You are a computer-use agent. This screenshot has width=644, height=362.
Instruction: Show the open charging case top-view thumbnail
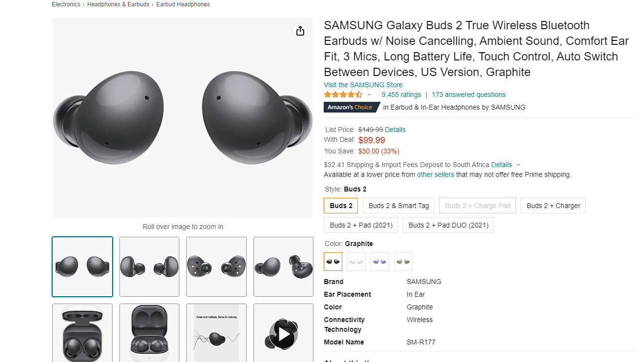[82, 333]
